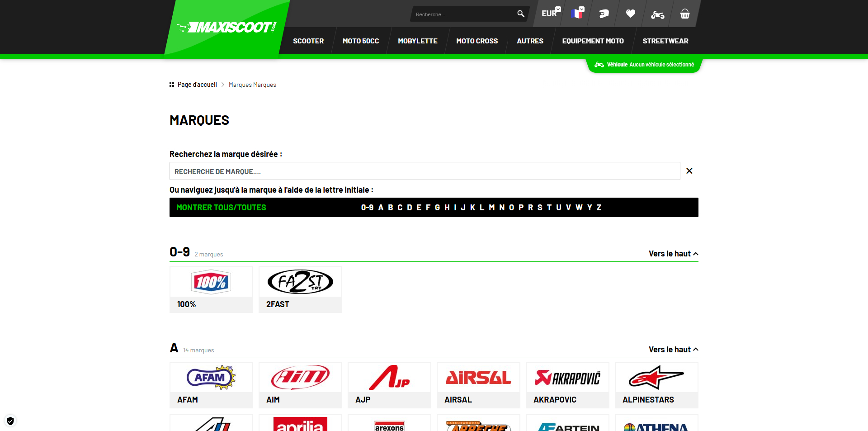Click the search magnifier icon
Screen dimensions: 868x431
(521, 14)
